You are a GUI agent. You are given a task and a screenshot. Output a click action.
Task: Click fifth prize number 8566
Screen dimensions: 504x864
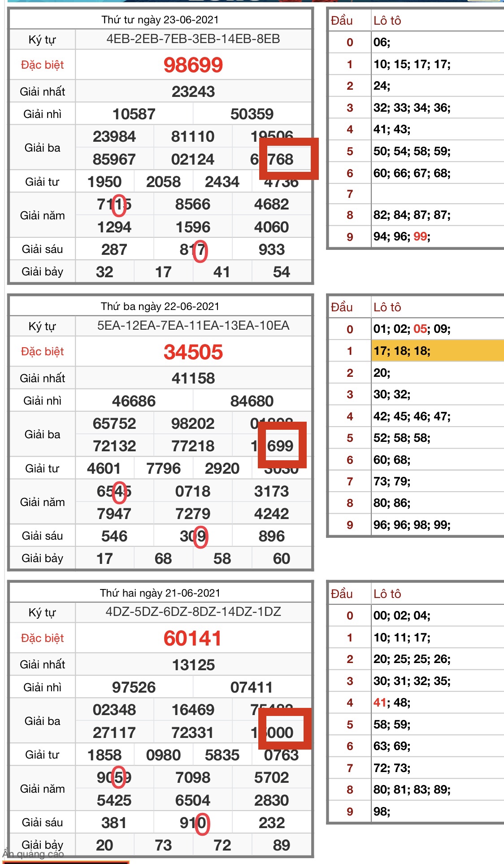[x=193, y=204]
